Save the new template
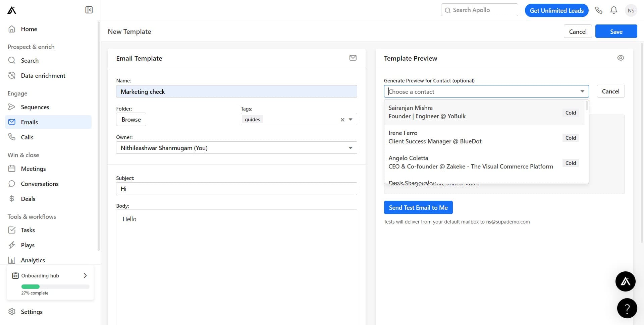Screen dimensions: 644x325 616,31
